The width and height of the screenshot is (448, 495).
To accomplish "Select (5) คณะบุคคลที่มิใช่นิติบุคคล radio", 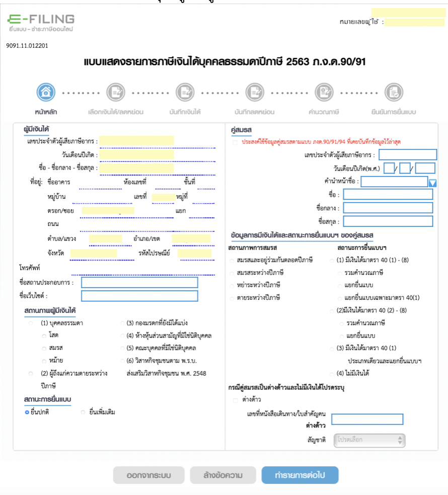I will (122, 349).
